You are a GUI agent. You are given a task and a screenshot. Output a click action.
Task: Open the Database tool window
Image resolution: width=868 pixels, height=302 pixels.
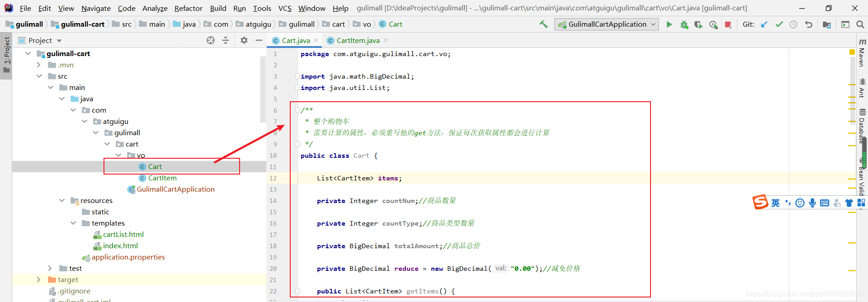(862, 126)
